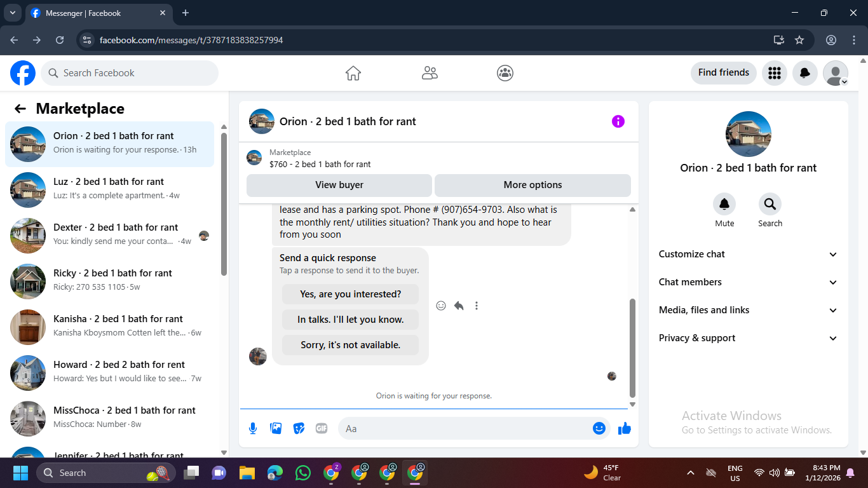868x488 pixels.
Task: Open the Friends icon in top navigation
Action: [430, 73]
